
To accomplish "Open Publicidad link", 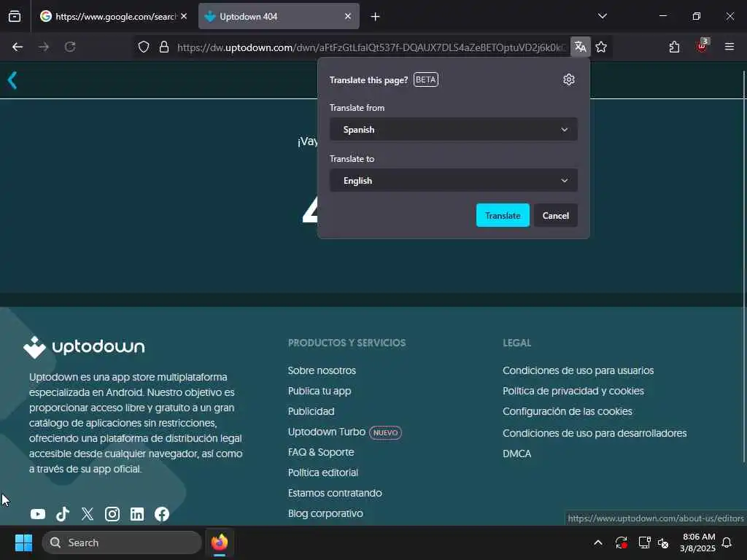I will (311, 411).
